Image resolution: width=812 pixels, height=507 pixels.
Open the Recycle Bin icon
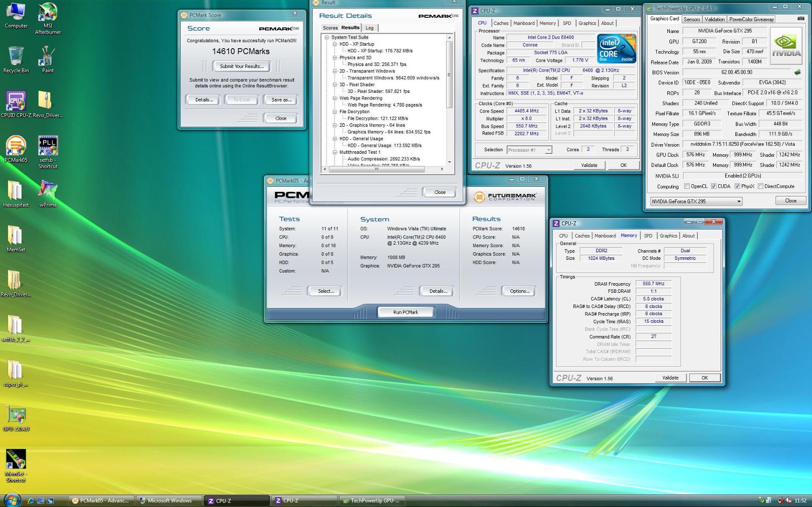[x=16, y=60]
